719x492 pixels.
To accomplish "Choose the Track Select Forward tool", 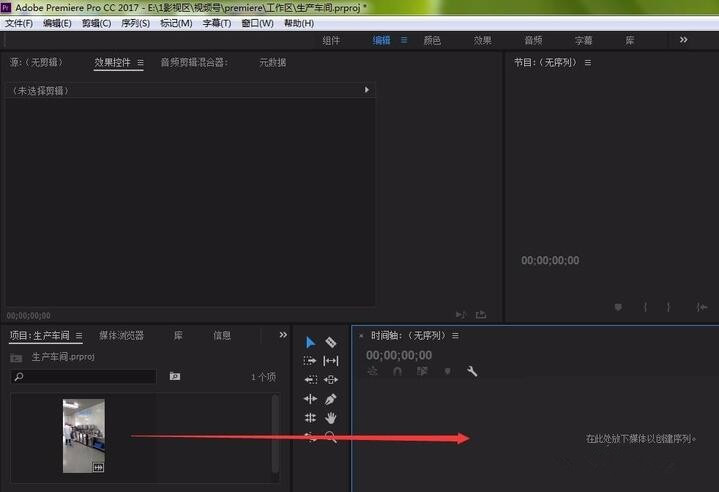I will tap(310, 361).
